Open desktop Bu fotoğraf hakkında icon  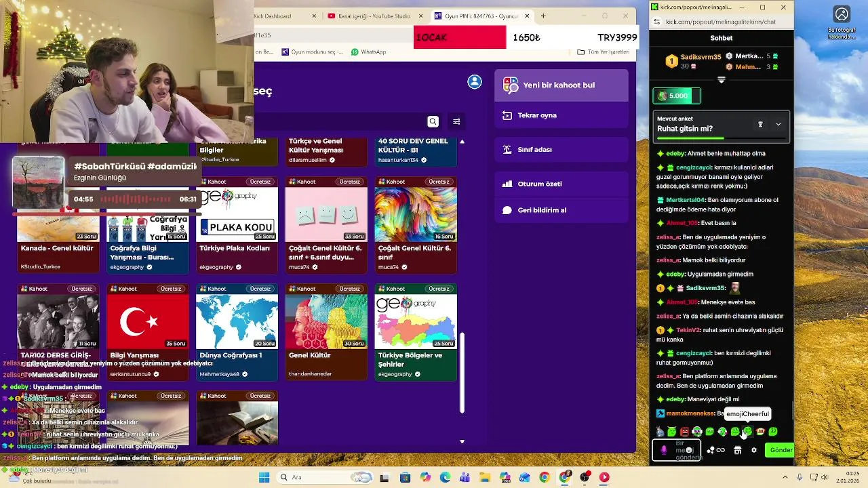pos(842,22)
